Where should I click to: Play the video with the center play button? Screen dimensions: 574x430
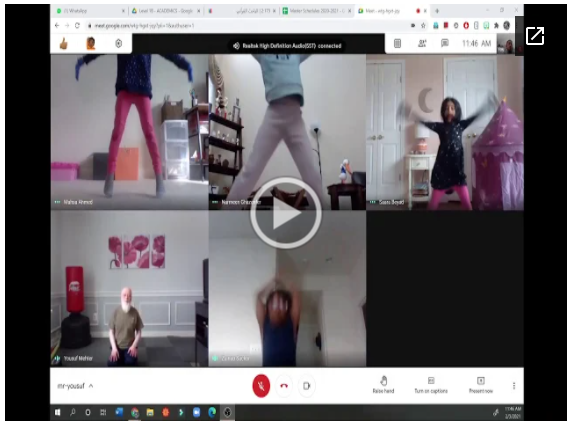[286, 213]
